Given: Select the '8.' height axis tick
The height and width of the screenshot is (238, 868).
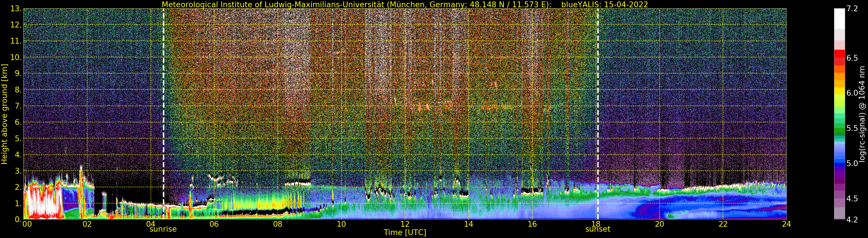Looking at the screenshot, I should tap(18, 90).
